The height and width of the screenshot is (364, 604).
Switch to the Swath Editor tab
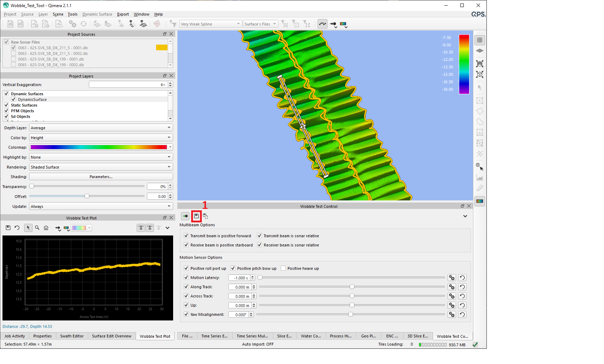(72, 336)
